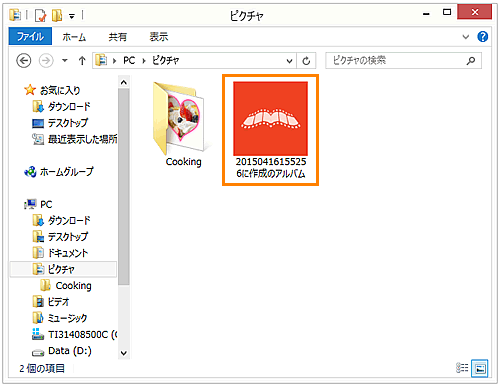Screen dimensions: 500x386
Task: Select the PC node in navigation pane
Action: 46,204
